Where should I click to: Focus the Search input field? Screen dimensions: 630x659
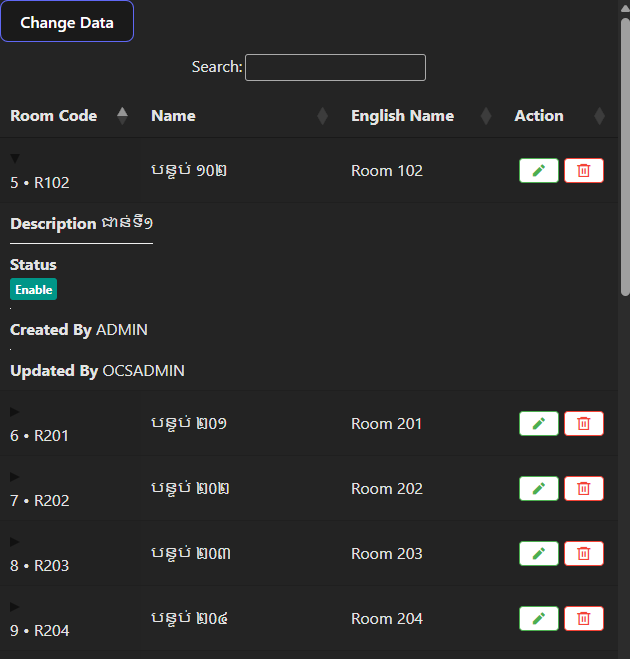coord(335,67)
